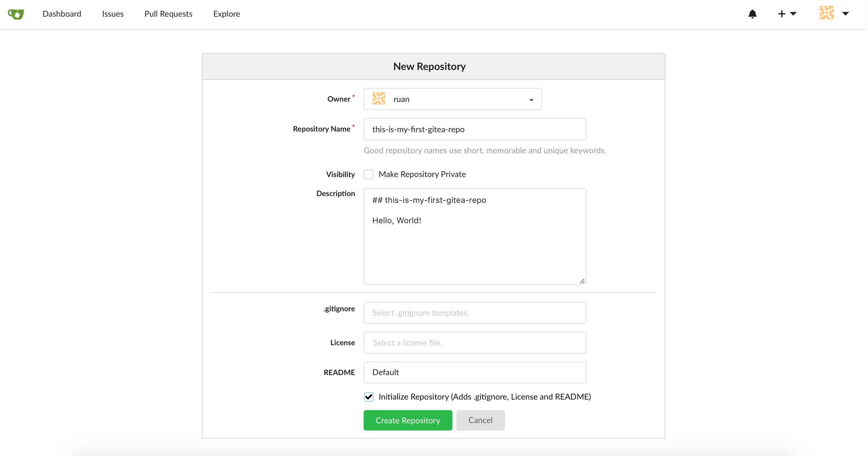Click the Create Repository button

point(408,420)
